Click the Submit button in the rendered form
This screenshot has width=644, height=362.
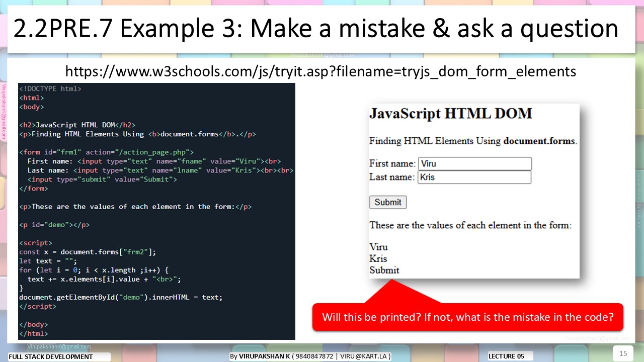388,202
